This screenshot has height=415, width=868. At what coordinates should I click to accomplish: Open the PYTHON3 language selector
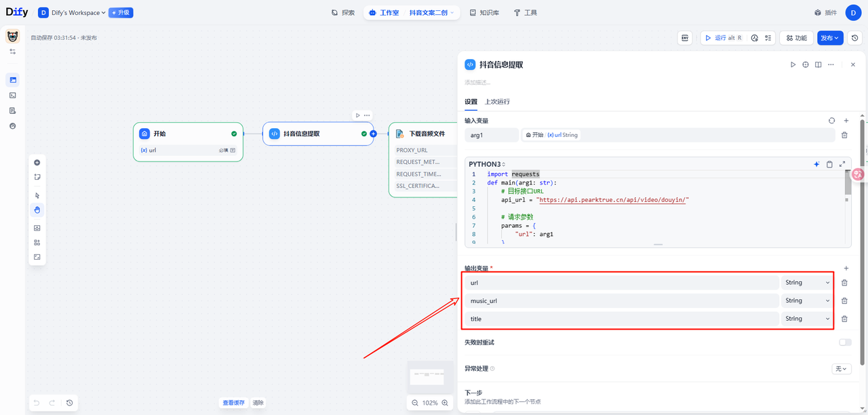pyautogui.click(x=486, y=164)
